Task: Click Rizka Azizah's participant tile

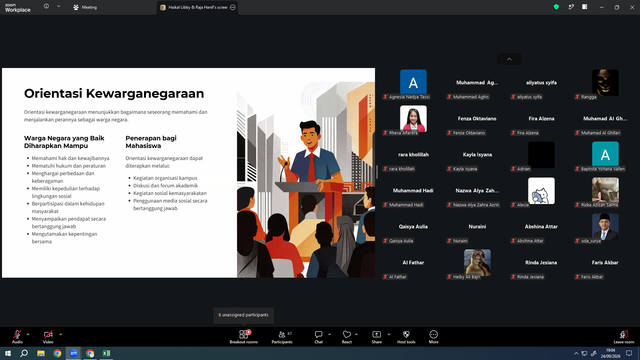Action: click(x=605, y=192)
